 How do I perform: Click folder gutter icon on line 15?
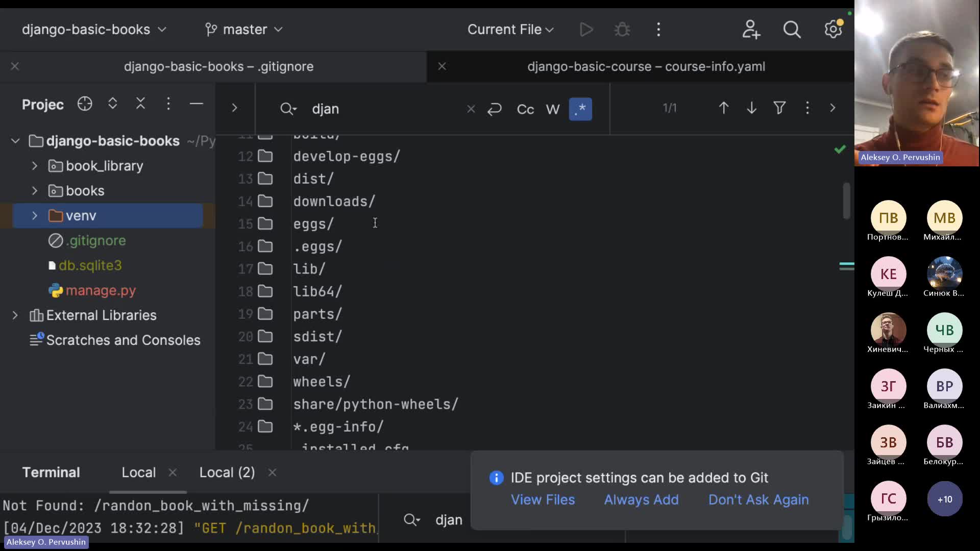[265, 223]
